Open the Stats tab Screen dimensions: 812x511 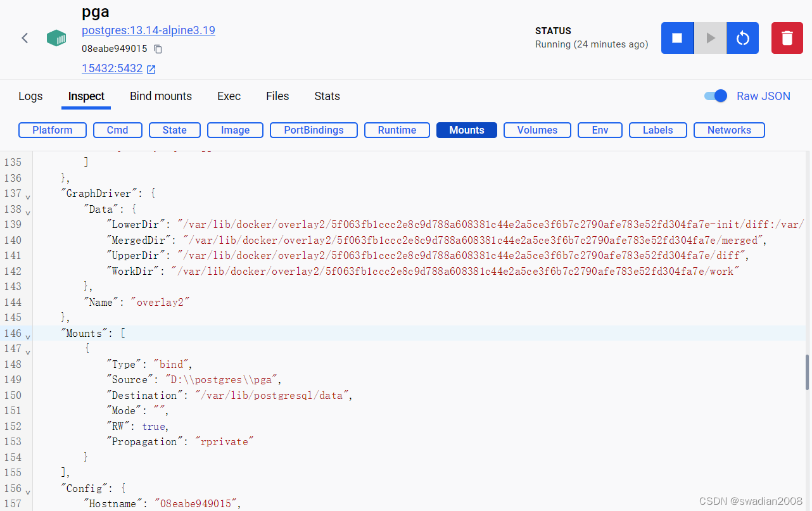pos(327,96)
